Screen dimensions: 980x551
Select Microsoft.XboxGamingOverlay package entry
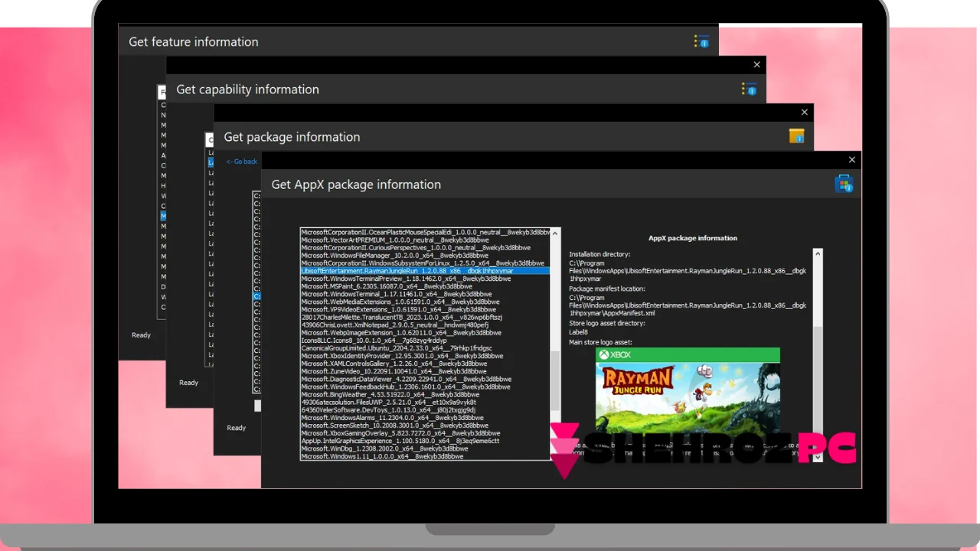pyautogui.click(x=425, y=433)
